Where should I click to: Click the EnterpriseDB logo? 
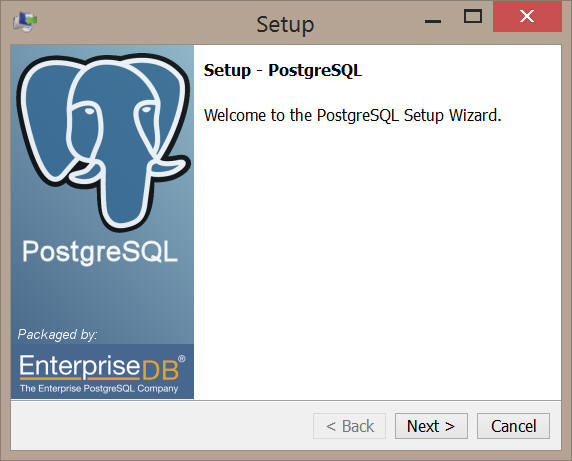point(102,372)
